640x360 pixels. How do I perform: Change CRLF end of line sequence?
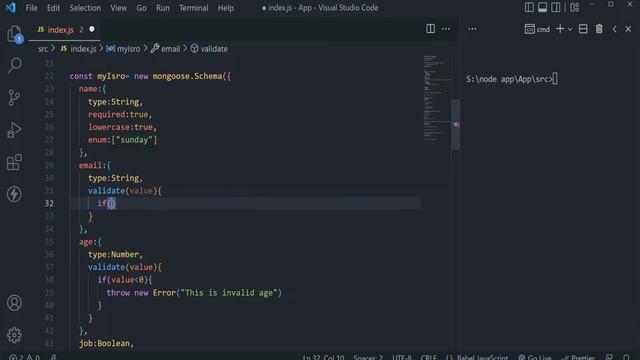(x=429, y=357)
